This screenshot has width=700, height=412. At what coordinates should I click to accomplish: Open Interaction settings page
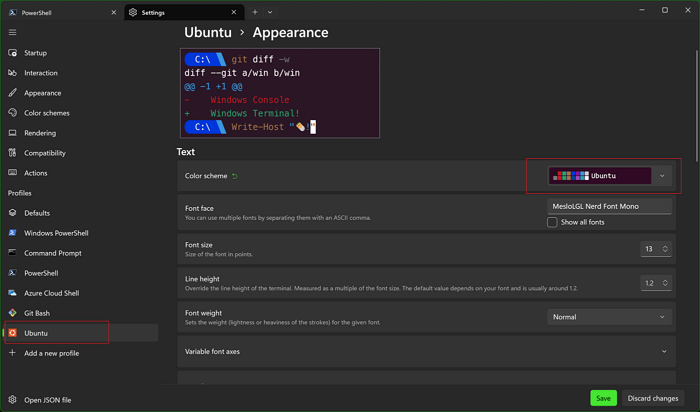tap(82, 73)
